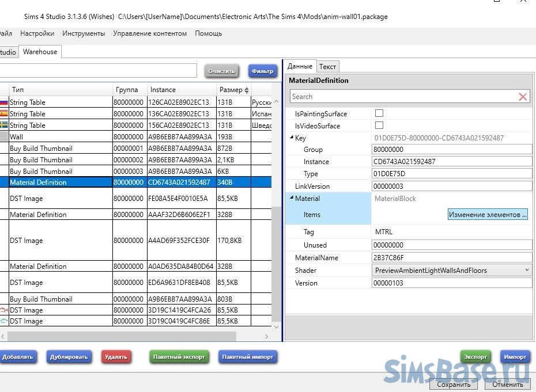The width and height of the screenshot is (536, 392).
Task: Open the Shader dropdown list
Action: click(x=527, y=270)
